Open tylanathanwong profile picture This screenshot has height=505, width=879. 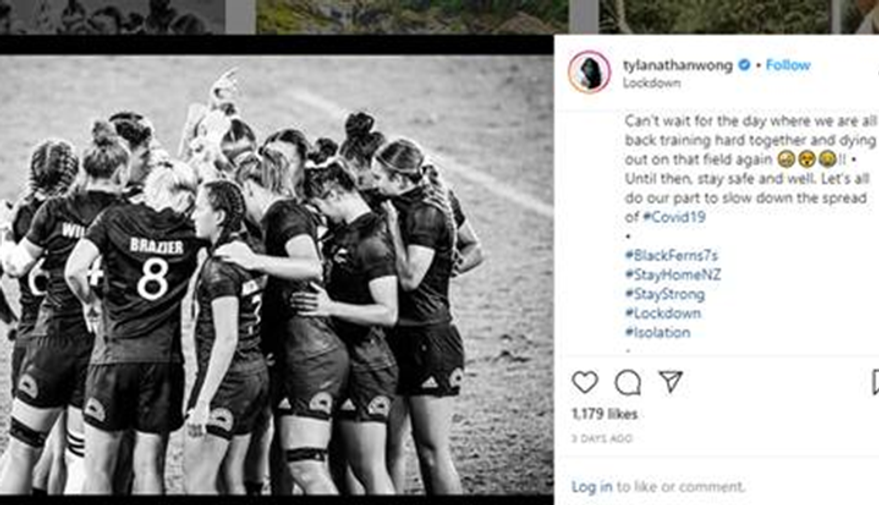coord(589,72)
